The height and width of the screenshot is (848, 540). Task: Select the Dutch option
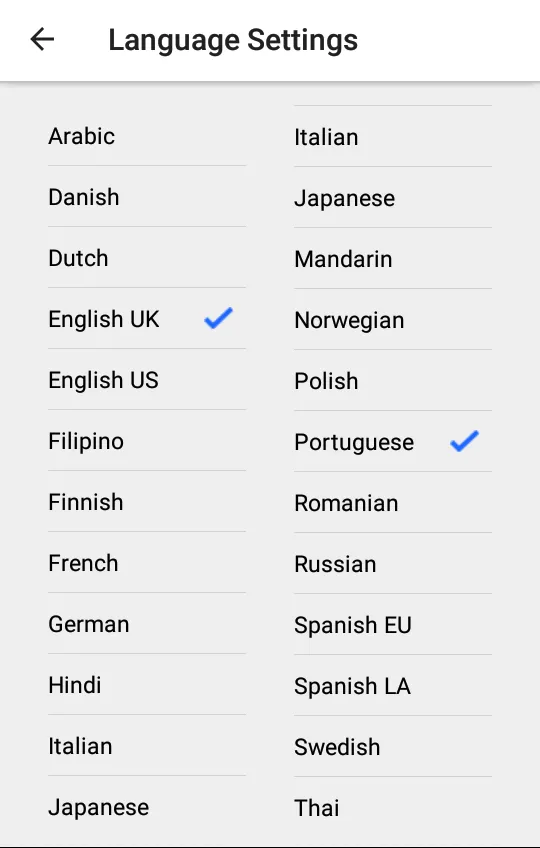147,258
